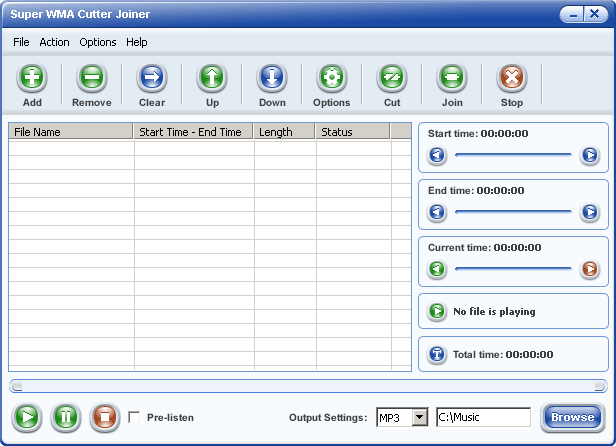Click the Browse button
Image resolution: width=616 pixels, height=446 pixels.
(x=572, y=417)
